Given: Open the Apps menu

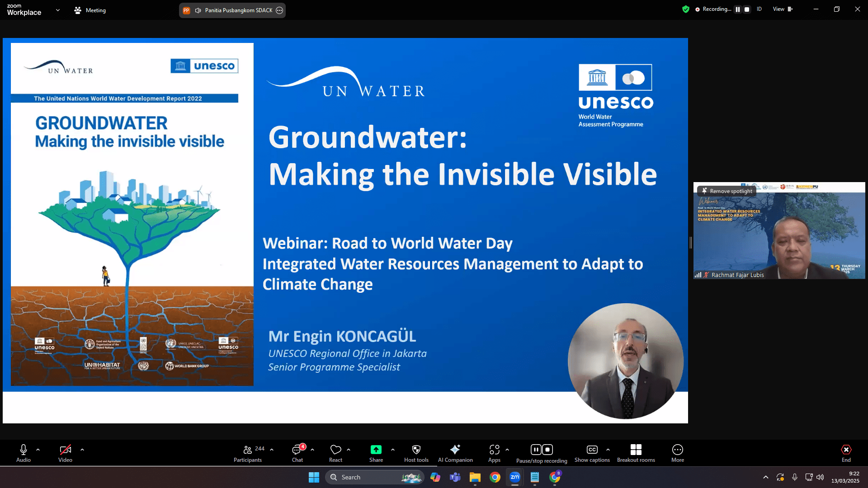Looking at the screenshot, I should pos(494,453).
